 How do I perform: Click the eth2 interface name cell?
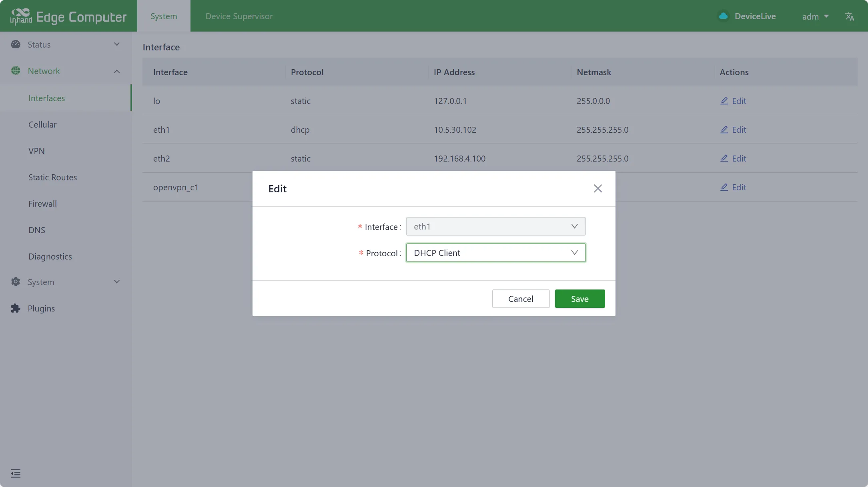[161, 158]
